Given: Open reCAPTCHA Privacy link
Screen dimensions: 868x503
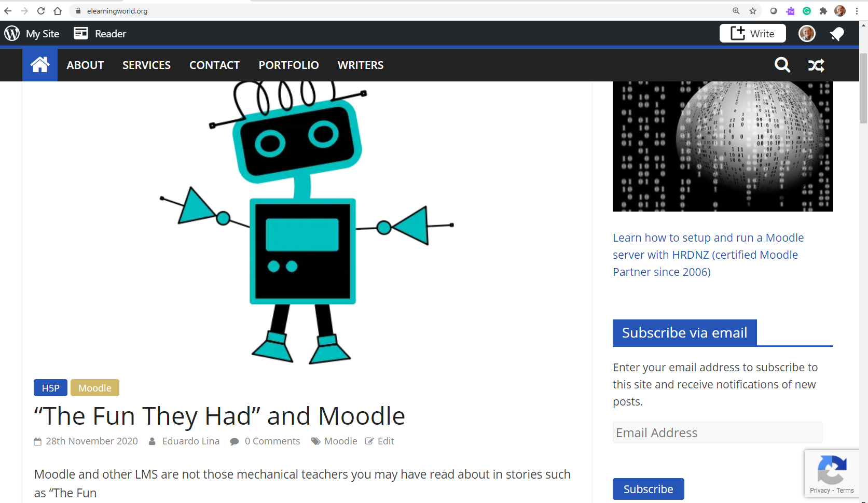Looking at the screenshot, I should coord(820,491).
